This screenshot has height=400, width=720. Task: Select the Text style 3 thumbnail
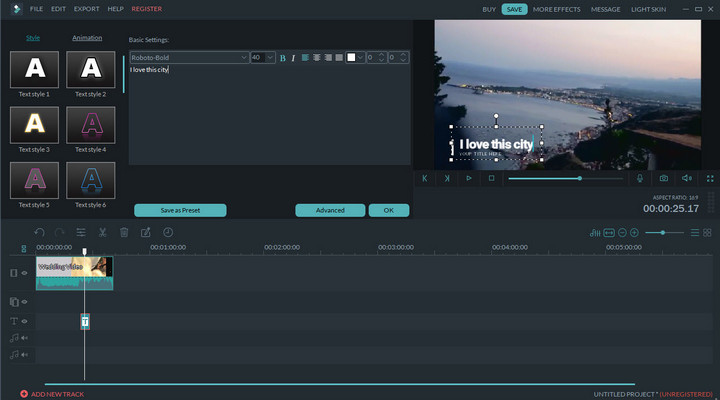point(34,125)
